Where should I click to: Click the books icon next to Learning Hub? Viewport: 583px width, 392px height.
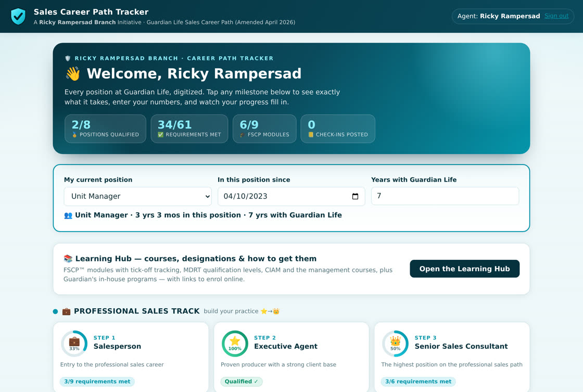coord(68,259)
